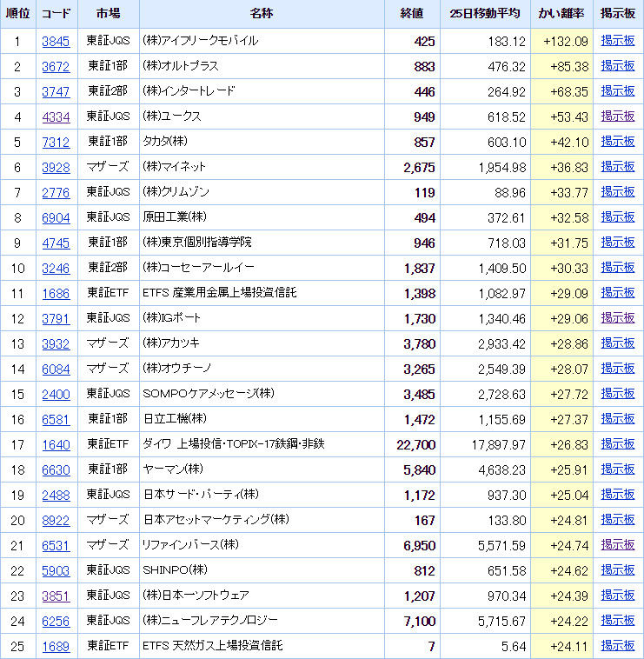
Task: Open stock code 6531 link
Action: [56, 545]
